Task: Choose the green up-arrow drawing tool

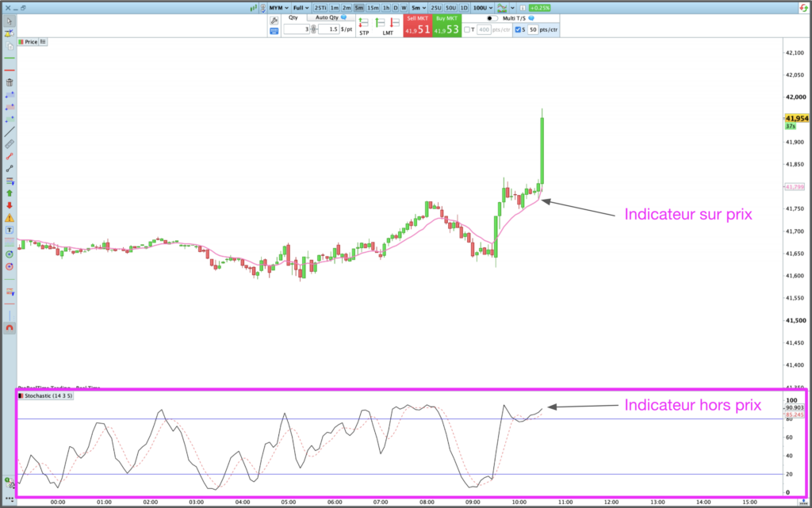Action: [10, 193]
